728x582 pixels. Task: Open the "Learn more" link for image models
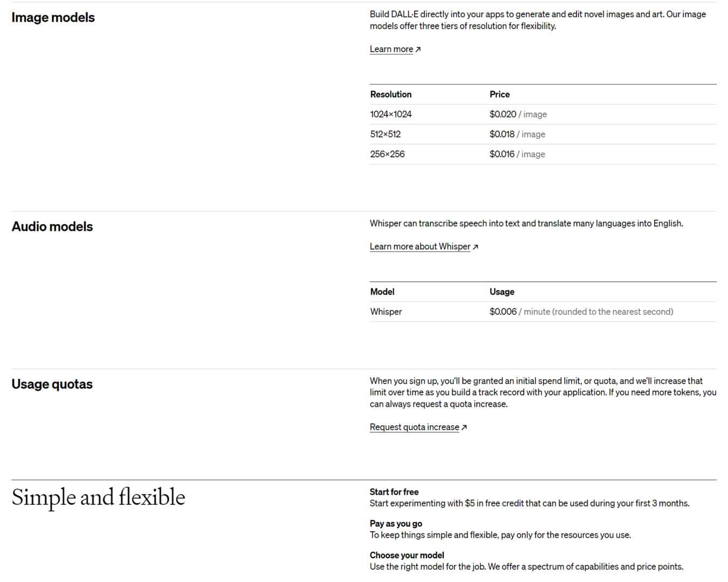pos(392,49)
